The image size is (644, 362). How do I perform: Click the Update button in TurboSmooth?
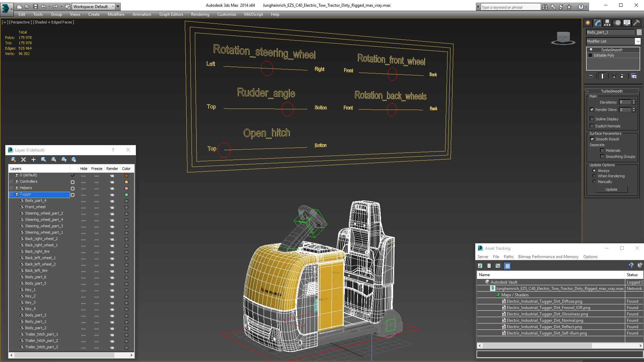point(611,189)
